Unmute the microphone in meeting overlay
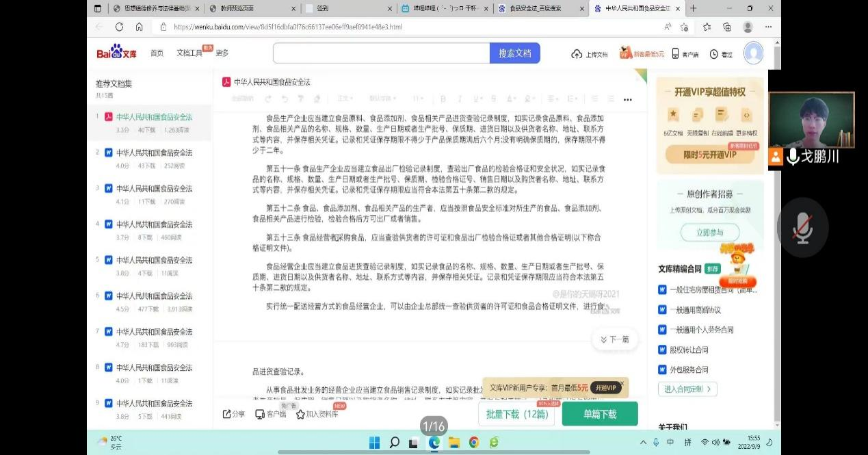Screen dimensions: 868x455 802,228
